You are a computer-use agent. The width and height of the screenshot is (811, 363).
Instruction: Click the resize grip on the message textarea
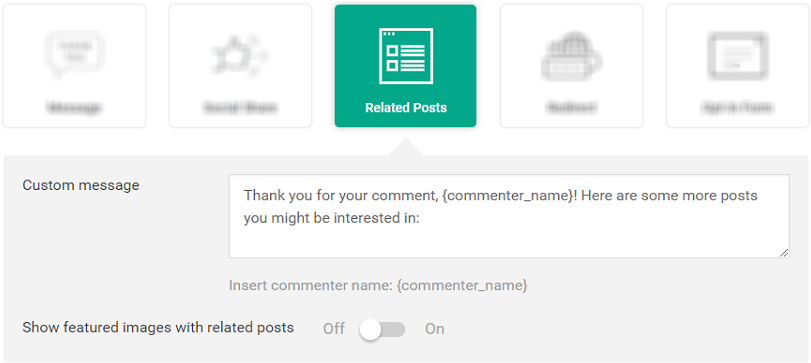coord(784,252)
